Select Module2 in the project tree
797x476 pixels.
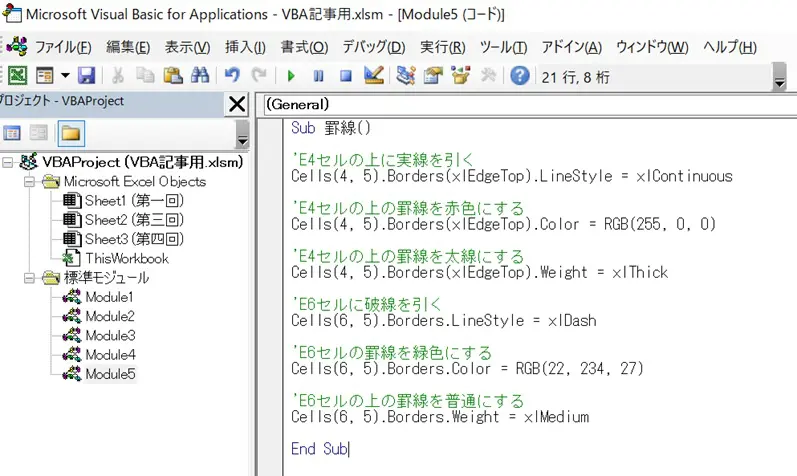click(110, 316)
